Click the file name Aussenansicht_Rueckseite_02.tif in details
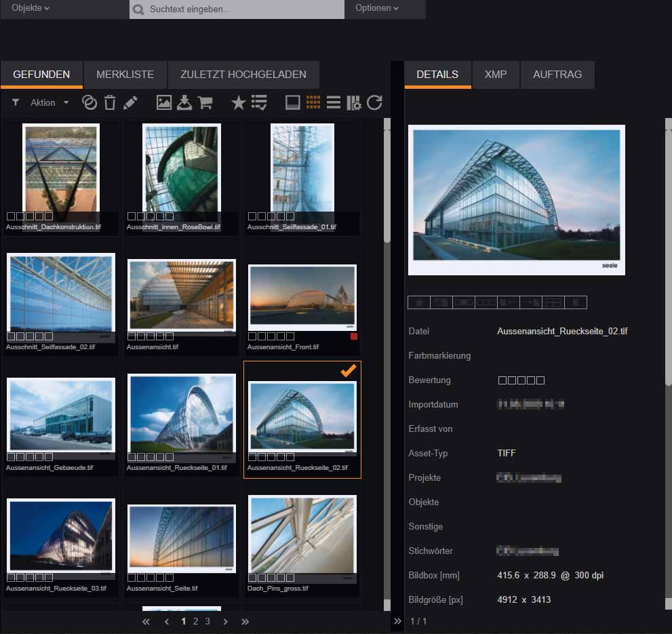Image resolution: width=672 pixels, height=634 pixels. click(x=562, y=332)
